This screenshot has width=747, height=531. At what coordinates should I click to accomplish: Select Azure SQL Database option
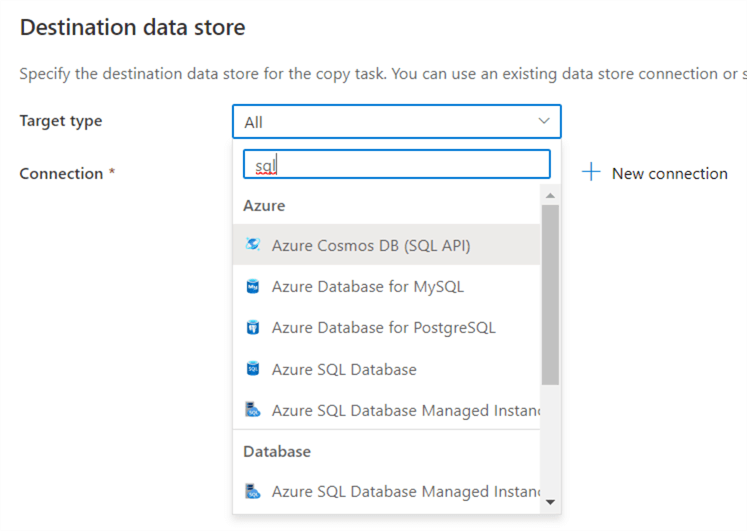coord(386,369)
